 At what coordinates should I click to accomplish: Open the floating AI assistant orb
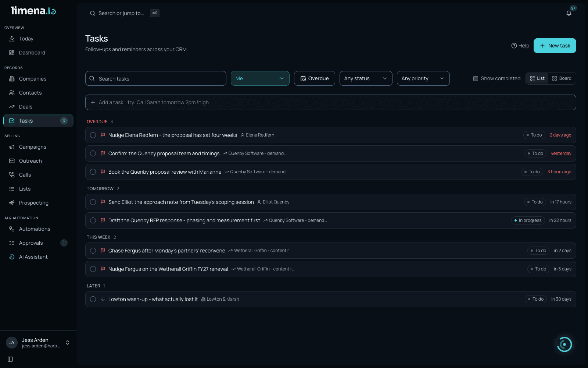564,344
